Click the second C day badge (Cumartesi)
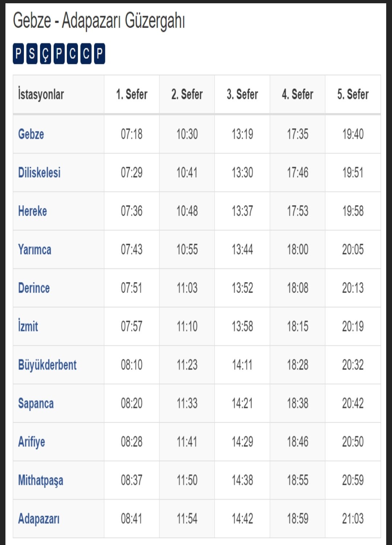 coord(86,54)
